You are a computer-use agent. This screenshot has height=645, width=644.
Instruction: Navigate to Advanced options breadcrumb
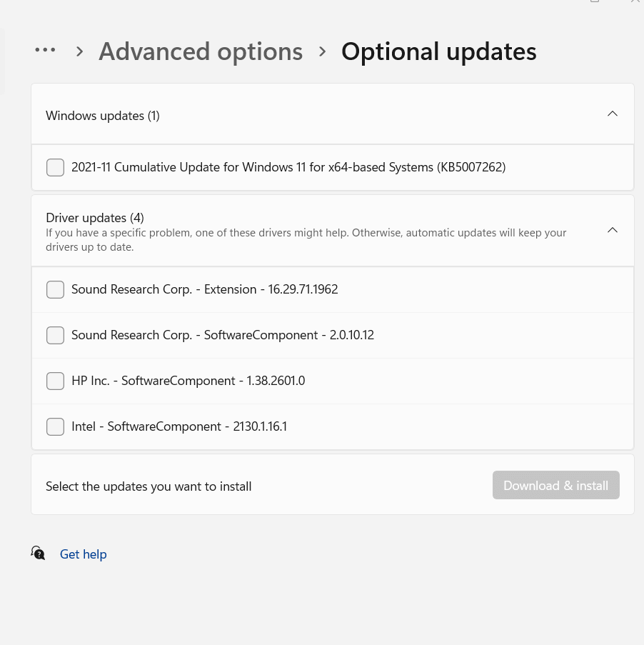point(201,51)
